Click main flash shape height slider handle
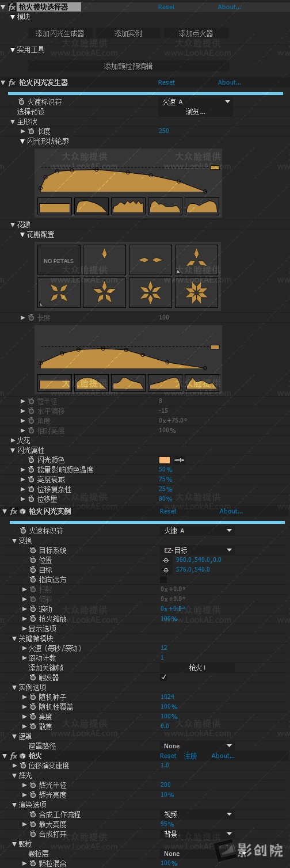This screenshot has width=290, height=868. tap(215, 167)
